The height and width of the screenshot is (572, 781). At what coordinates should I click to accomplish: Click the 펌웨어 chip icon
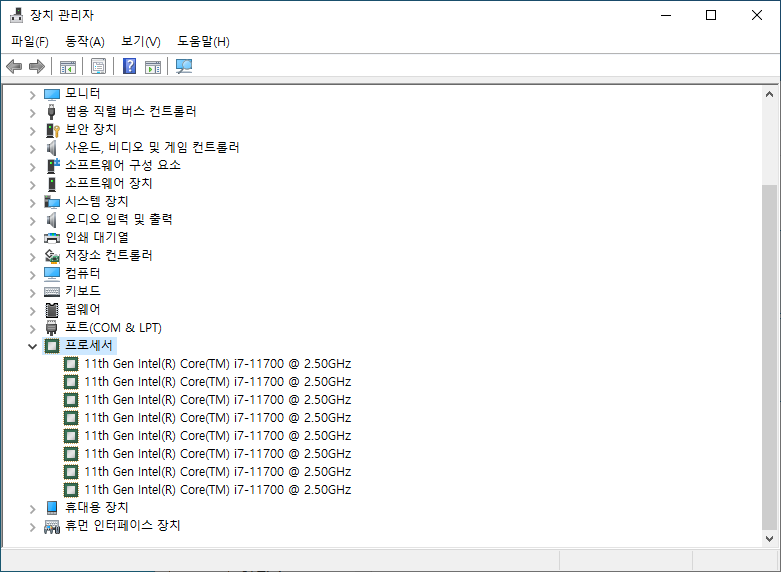click(52, 310)
